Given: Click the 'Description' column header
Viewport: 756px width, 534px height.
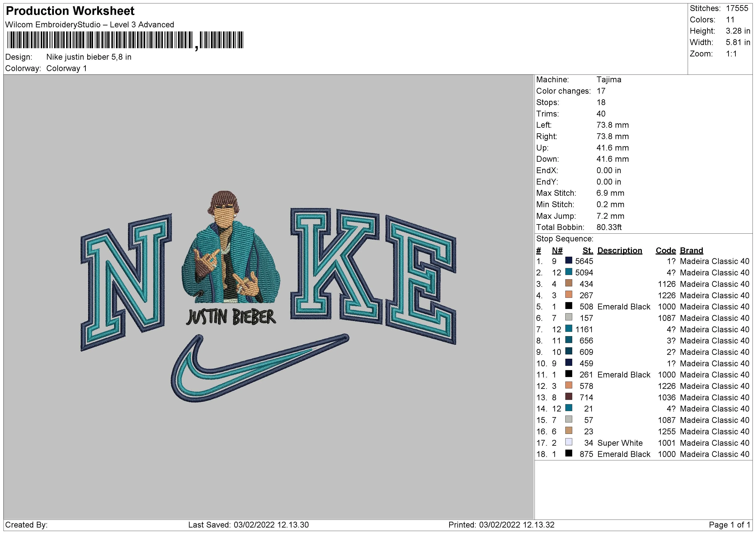Looking at the screenshot, I should (x=620, y=251).
